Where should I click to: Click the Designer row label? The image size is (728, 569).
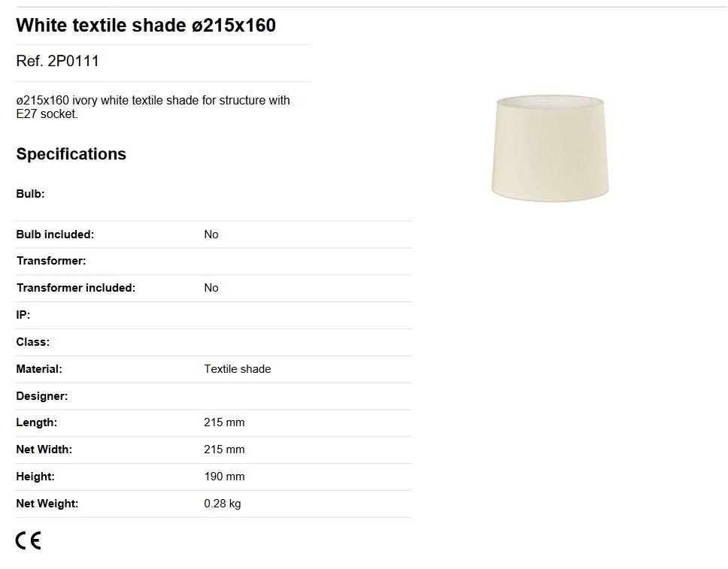pyautogui.click(x=42, y=396)
